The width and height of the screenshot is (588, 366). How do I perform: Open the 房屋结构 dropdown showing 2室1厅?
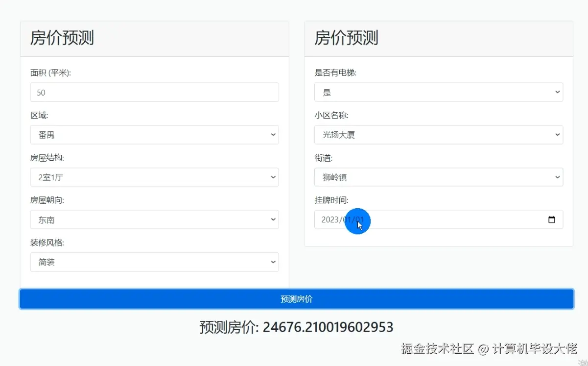[x=154, y=177]
